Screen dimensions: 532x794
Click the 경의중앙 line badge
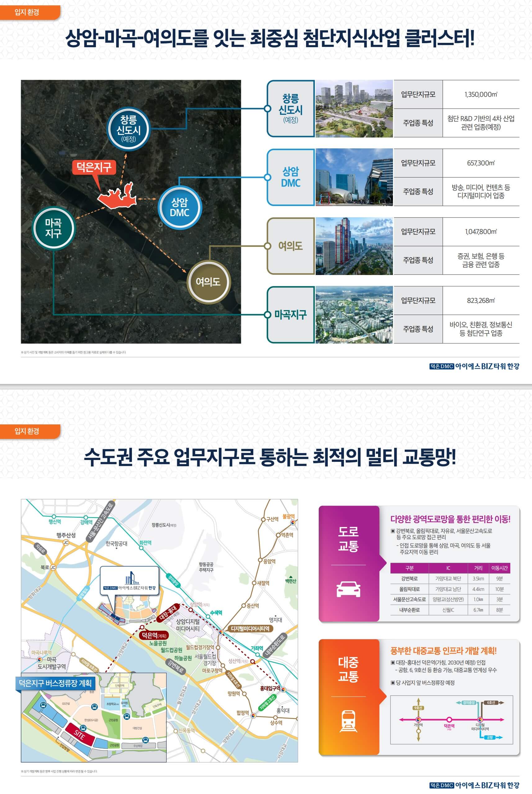pyautogui.click(x=469, y=702)
